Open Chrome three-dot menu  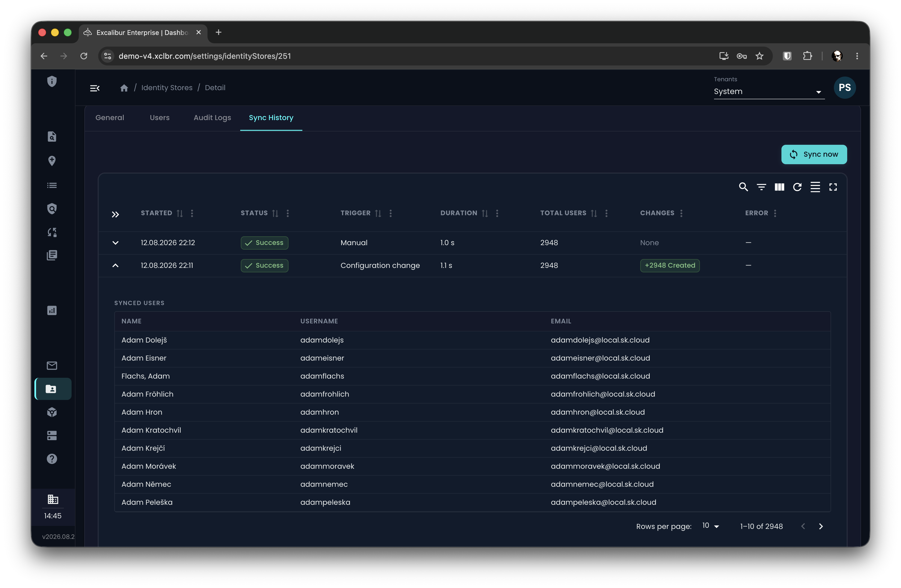coord(857,56)
